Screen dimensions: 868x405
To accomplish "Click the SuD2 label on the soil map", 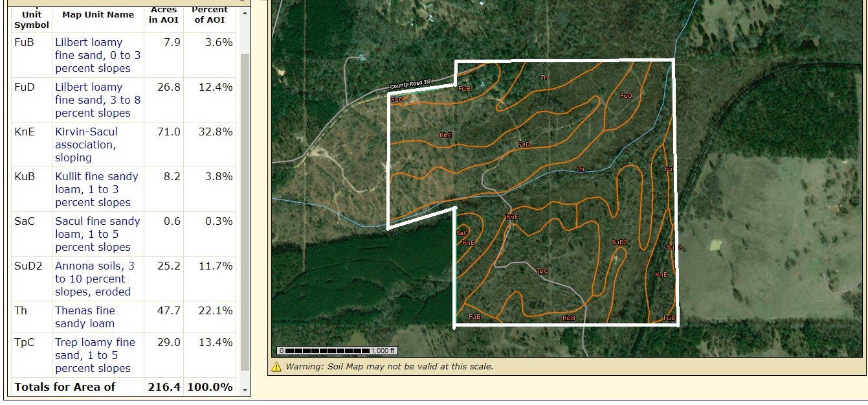I will click(x=619, y=242).
